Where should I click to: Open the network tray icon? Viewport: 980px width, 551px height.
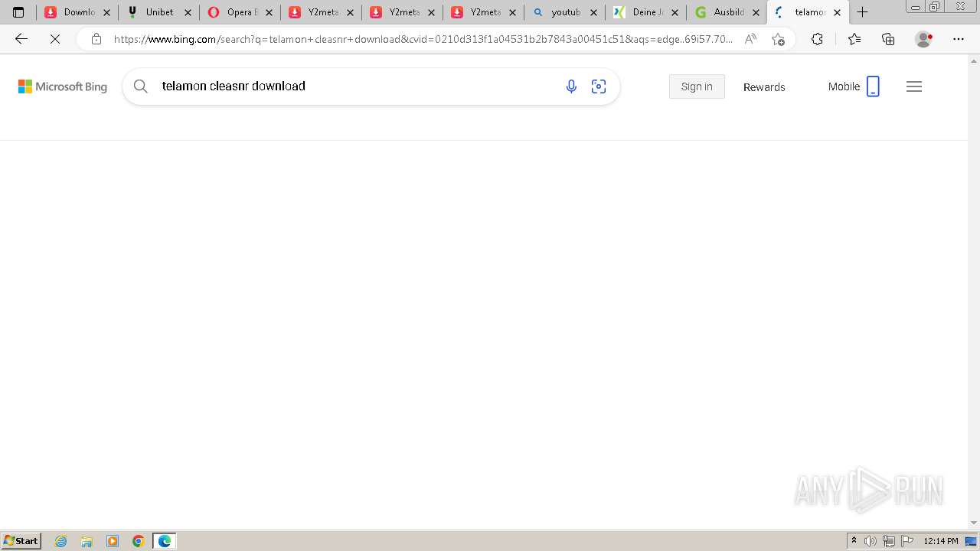point(889,541)
